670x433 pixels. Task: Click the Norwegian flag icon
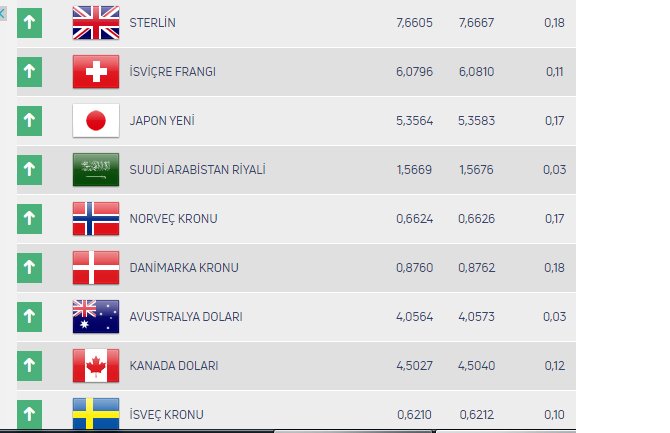(x=96, y=218)
